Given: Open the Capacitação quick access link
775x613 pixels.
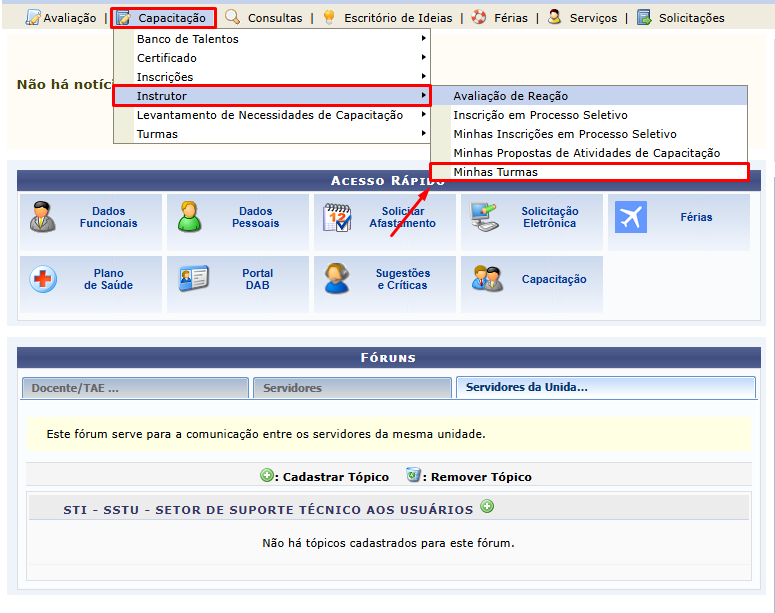Looking at the screenshot, I should (554, 279).
